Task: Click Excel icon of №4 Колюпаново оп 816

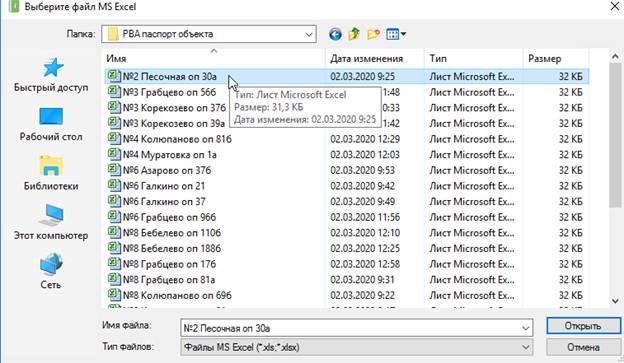Action: pos(114,139)
